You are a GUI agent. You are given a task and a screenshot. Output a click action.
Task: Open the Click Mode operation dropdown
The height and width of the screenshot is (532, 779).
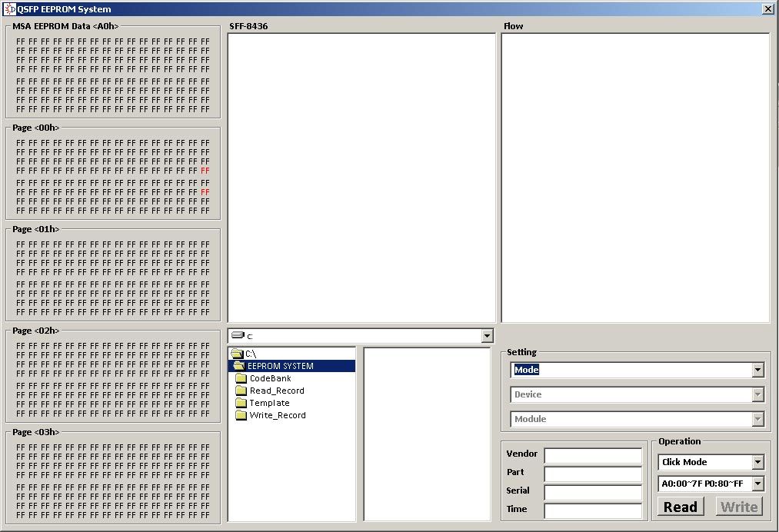[x=757, y=462]
